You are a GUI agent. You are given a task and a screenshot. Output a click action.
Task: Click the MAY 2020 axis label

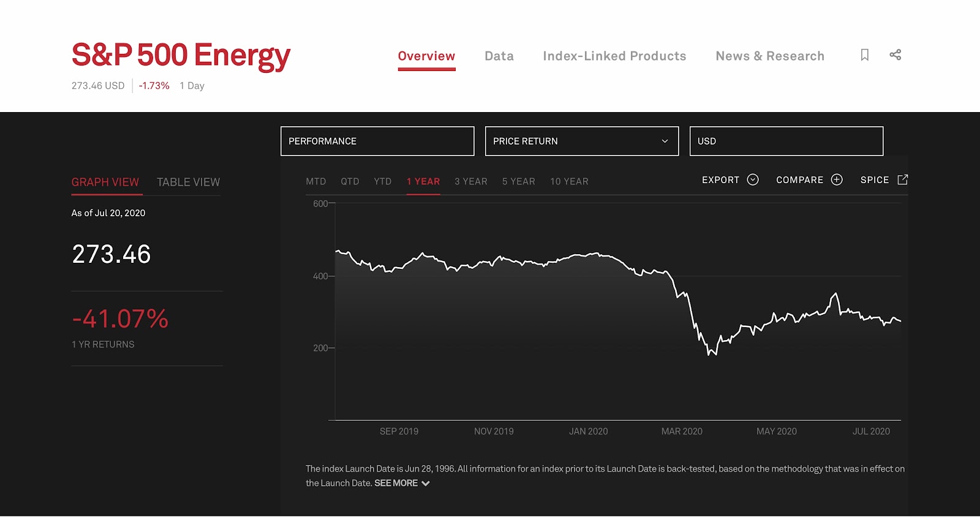click(777, 432)
